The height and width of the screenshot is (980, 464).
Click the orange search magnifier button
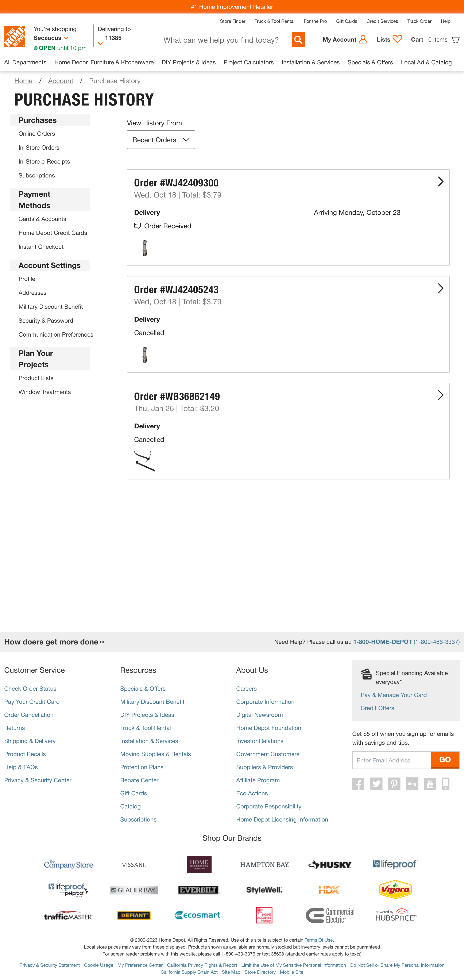pos(299,39)
